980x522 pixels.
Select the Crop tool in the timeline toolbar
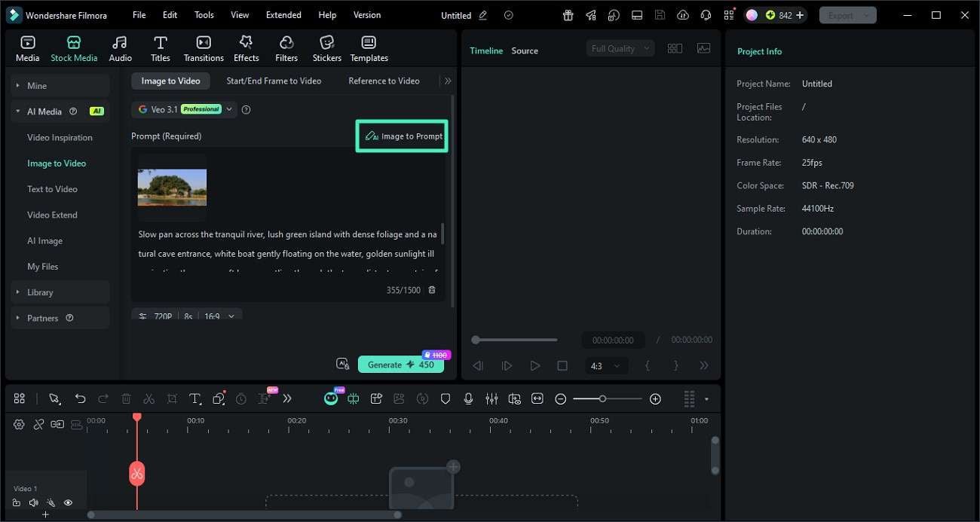[172, 398]
